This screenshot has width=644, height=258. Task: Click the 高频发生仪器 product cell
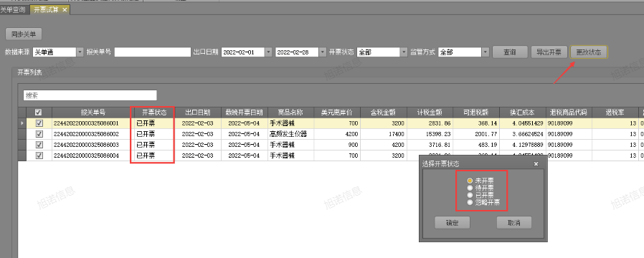[290, 134]
